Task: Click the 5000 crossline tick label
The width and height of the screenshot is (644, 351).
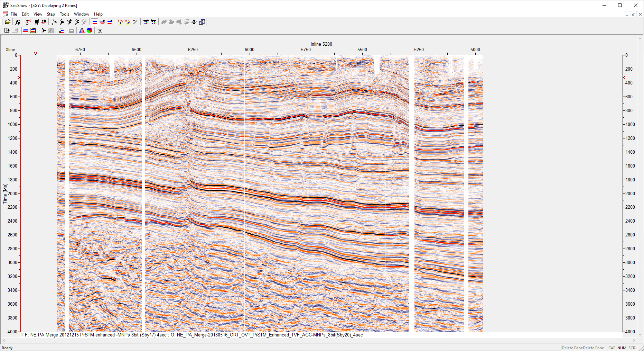Action: point(475,49)
